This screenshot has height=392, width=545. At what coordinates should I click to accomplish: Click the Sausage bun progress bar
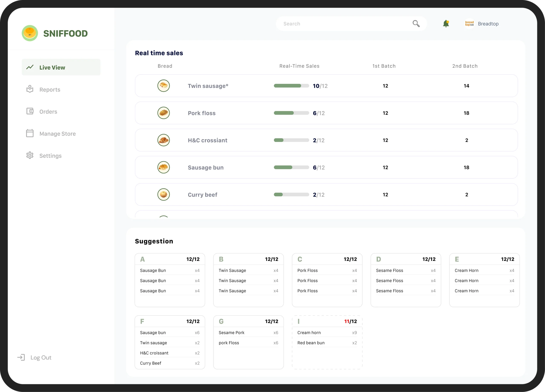[291, 167]
